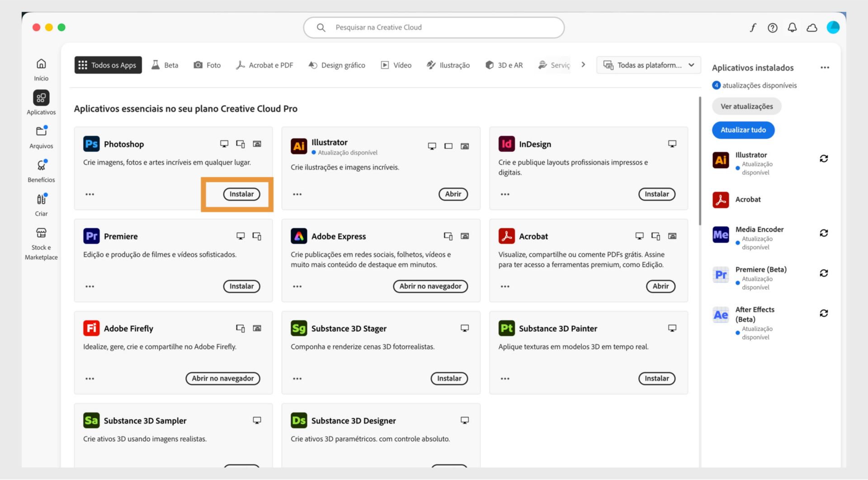Expand the Todas as plataformas dropdown
868x480 pixels.
(x=648, y=65)
